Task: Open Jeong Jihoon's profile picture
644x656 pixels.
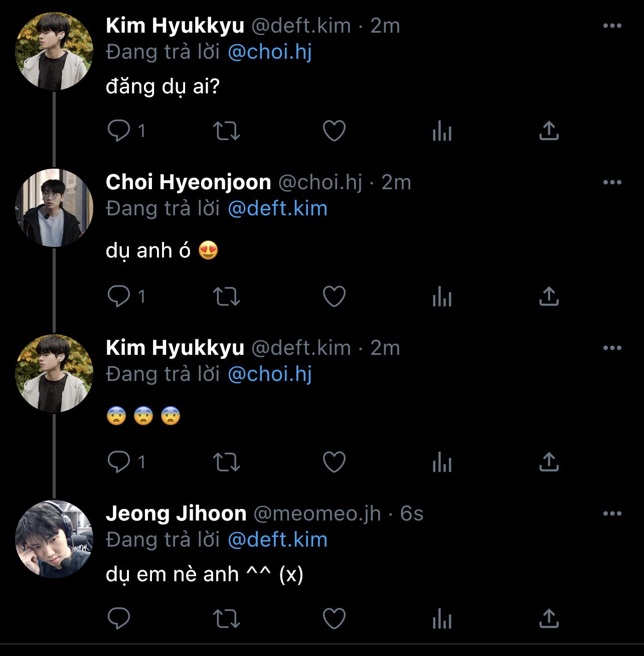Action: pyautogui.click(x=54, y=539)
